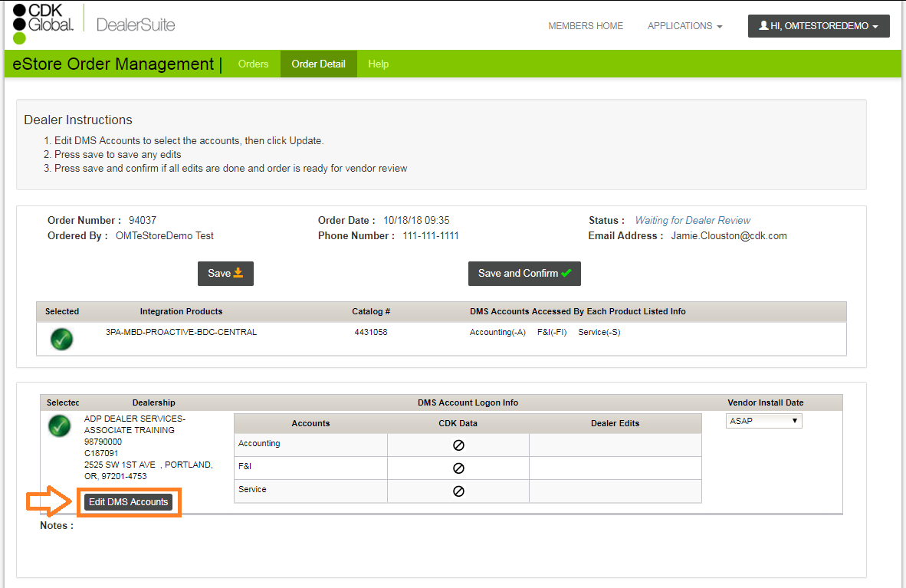Click the dealership ID 98790000

tap(103, 442)
